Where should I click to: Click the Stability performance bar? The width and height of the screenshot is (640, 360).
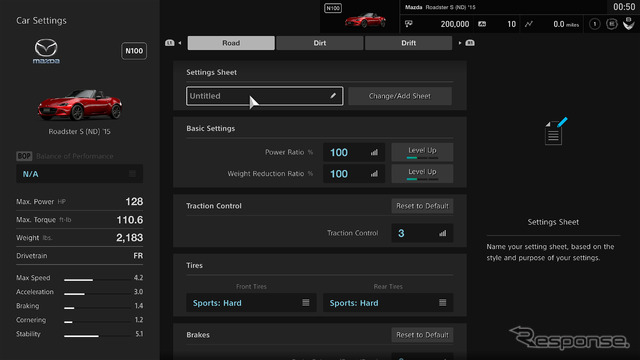point(97,336)
